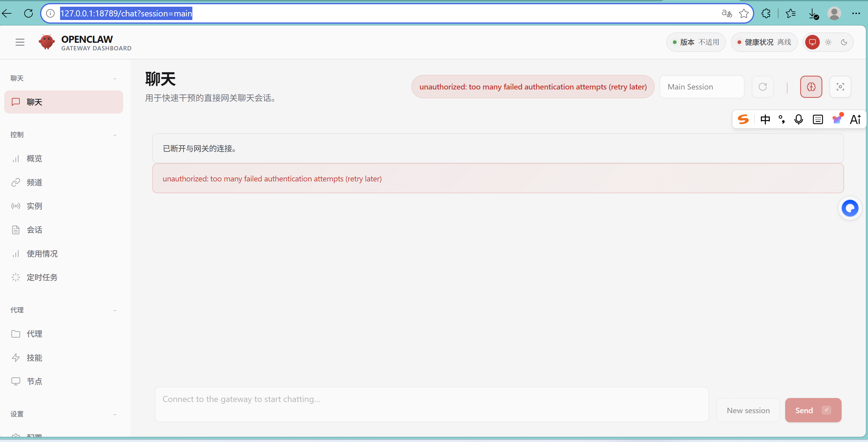Click the OpenClaw lobster logo
The height and width of the screenshot is (442, 868).
click(46, 42)
